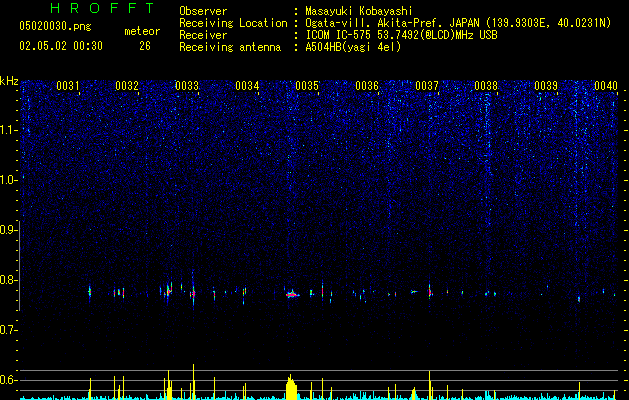The image size is (629, 400).
Task: Click time marker 0037
Action: [x=427, y=86]
